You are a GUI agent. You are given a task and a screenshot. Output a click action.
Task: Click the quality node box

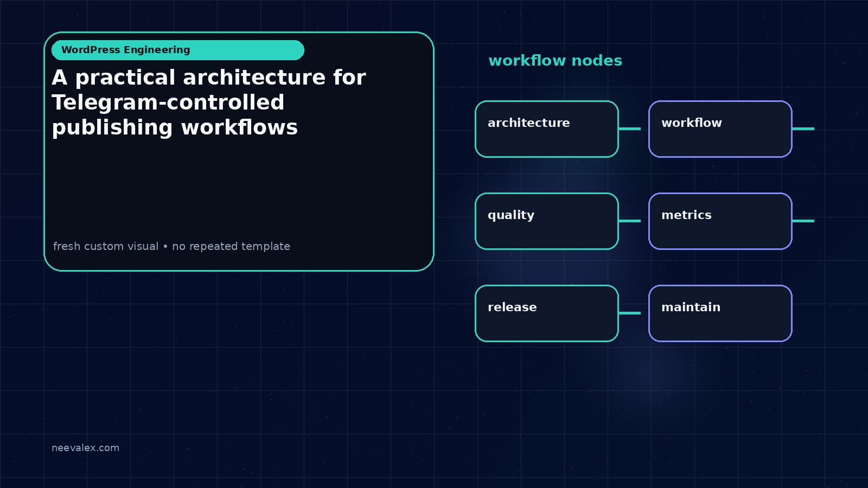click(x=547, y=221)
